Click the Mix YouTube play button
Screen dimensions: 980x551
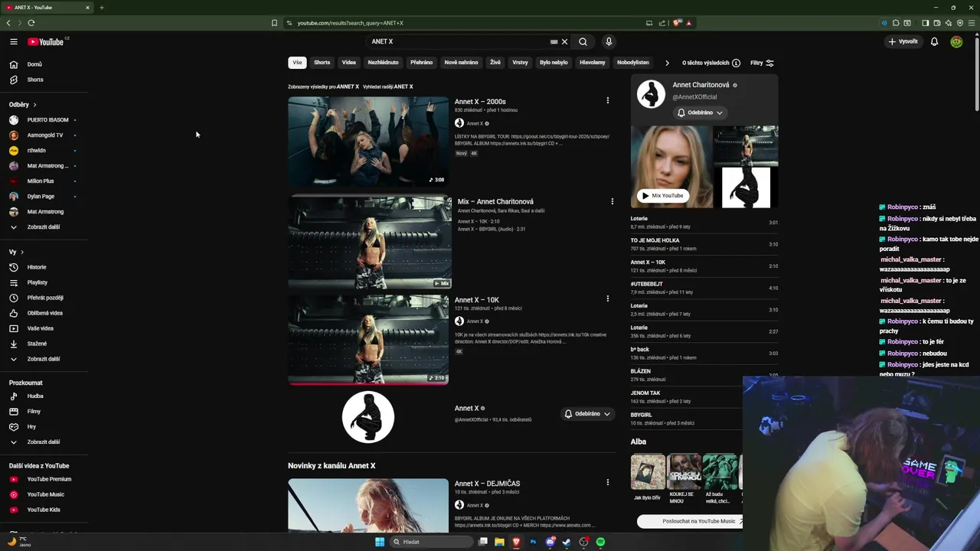click(x=662, y=196)
